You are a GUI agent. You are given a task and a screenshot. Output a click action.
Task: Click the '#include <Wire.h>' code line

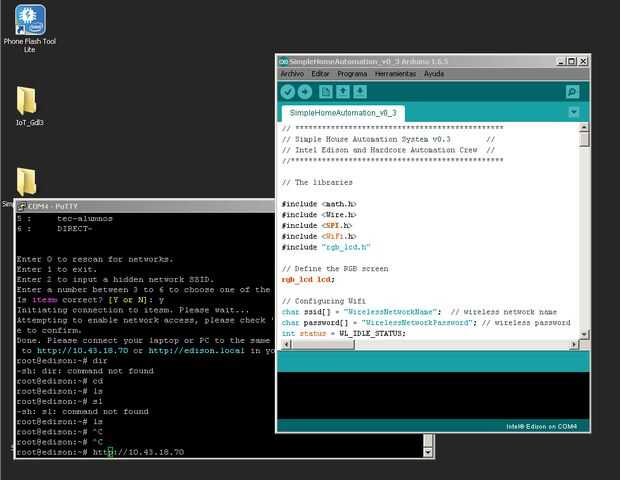tap(319, 215)
